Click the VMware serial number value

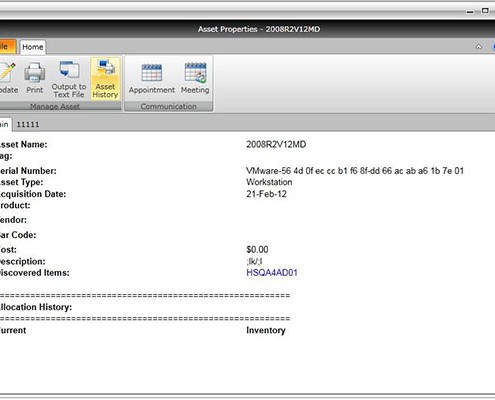[355, 171]
